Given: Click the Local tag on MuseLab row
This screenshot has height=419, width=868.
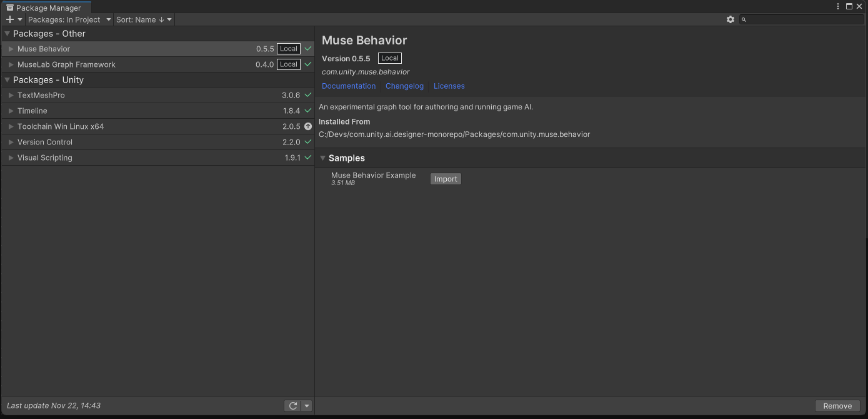Looking at the screenshot, I should coord(289,64).
